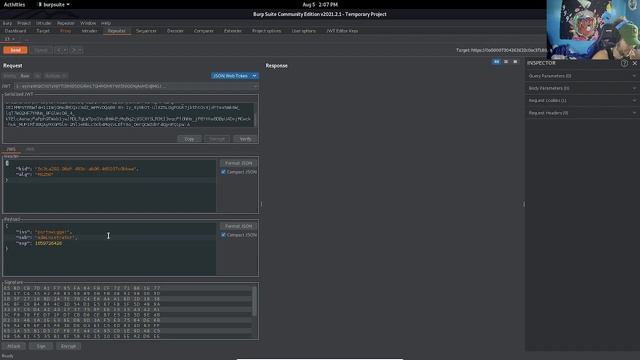Viewport: 640px width, 360px height.
Task: Open the Burp menu
Action: tap(7, 23)
